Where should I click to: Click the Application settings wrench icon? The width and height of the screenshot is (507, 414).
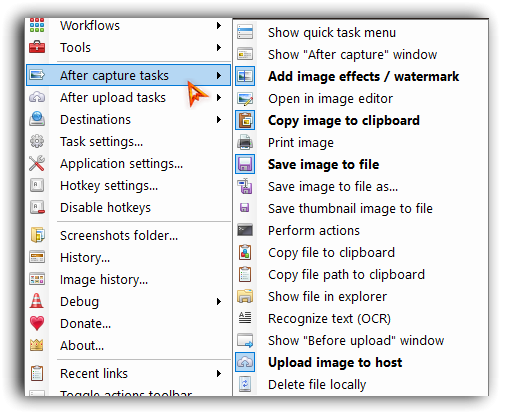37,163
